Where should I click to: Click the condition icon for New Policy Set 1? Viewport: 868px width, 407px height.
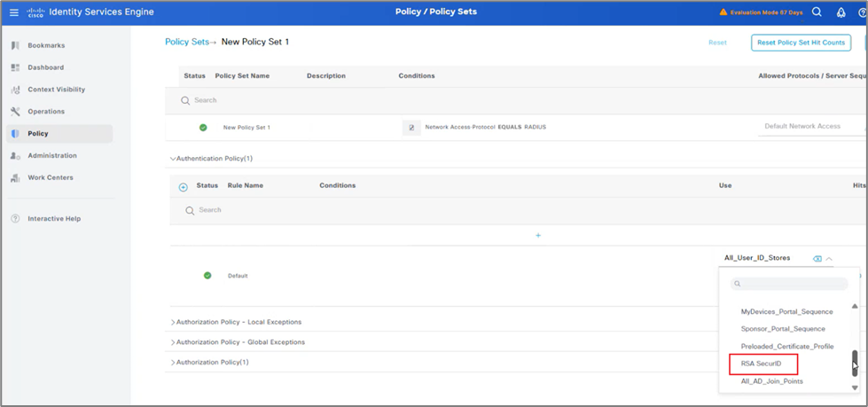point(411,128)
